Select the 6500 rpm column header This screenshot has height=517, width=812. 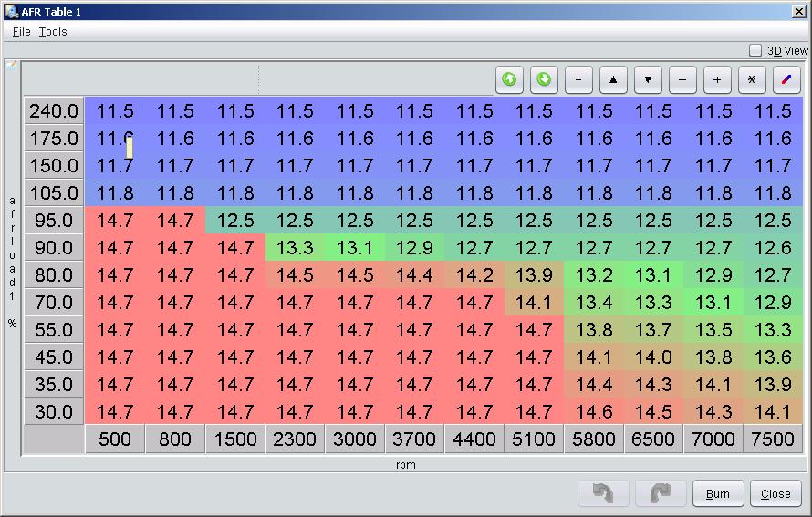(x=653, y=439)
